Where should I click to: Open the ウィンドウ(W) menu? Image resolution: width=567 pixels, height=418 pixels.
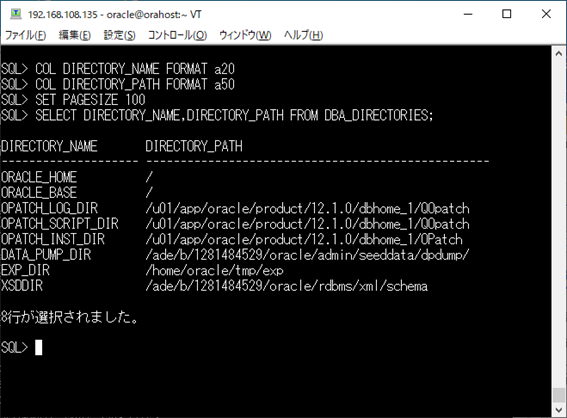(245, 35)
